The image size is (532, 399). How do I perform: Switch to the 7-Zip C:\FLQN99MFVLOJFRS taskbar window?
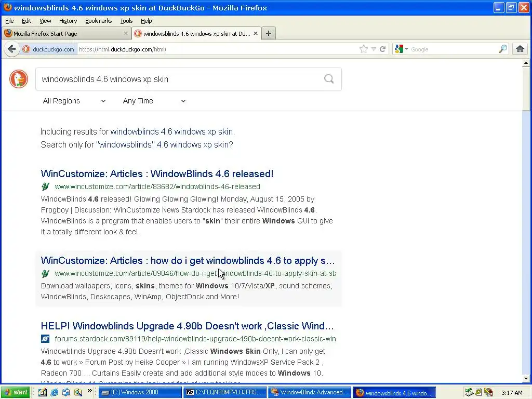tap(225, 393)
